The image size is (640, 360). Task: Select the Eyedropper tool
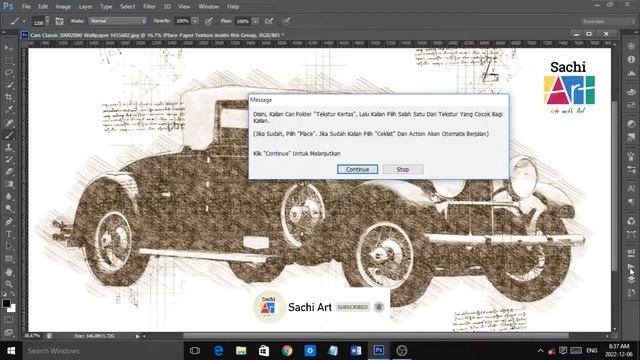(x=9, y=109)
